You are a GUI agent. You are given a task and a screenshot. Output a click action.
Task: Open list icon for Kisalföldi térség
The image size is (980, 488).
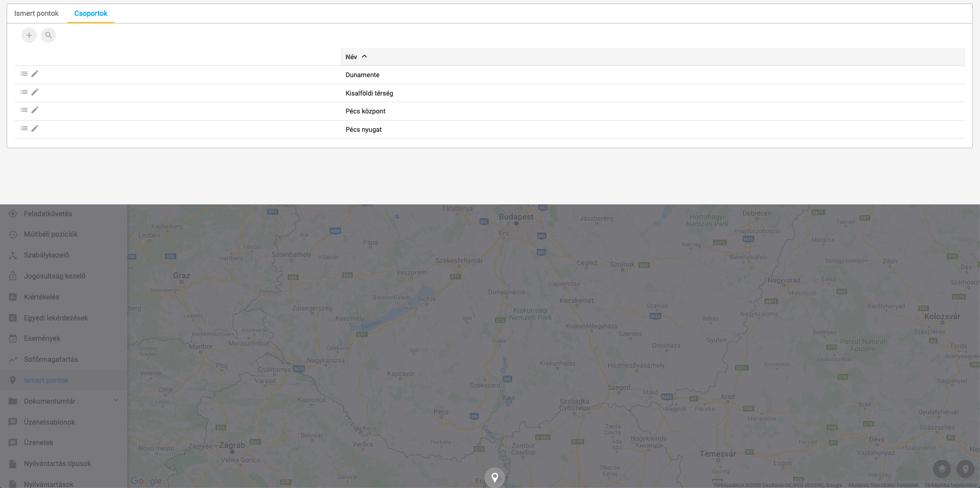pos(24,92)
